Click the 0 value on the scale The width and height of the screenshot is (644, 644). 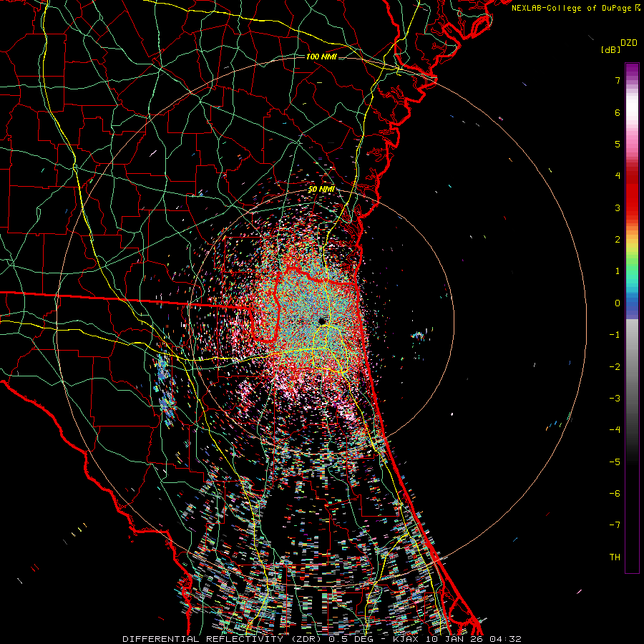(618, 303)
